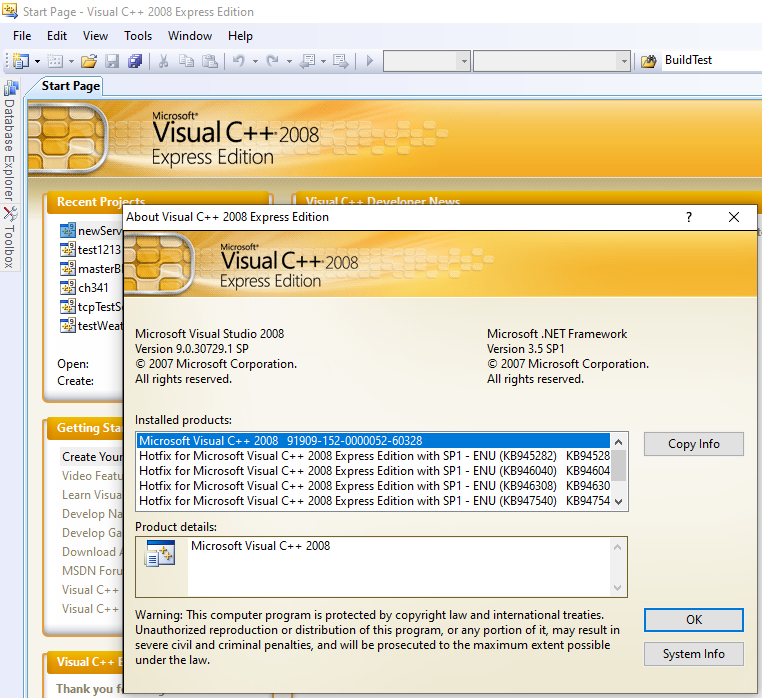Open the testWeat recent project
Image resolution: width=762 pixels, height=698 pixels.
point(100,326)
